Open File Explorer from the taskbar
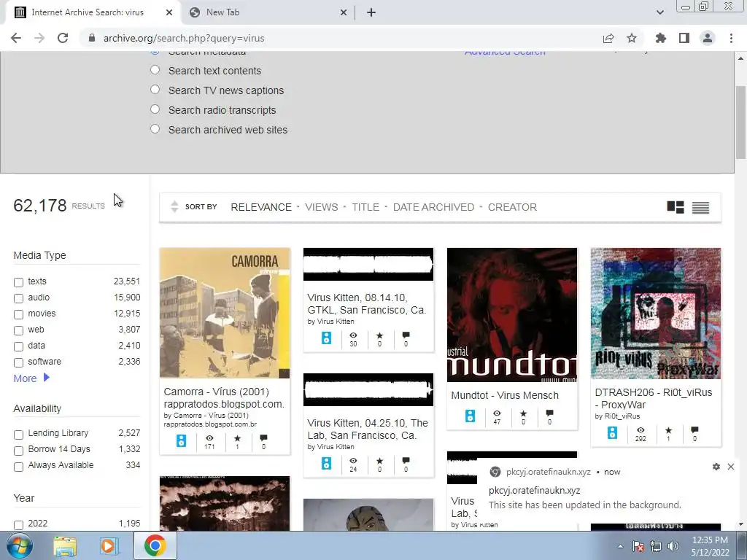747x560 pixels. click(65, 545)
